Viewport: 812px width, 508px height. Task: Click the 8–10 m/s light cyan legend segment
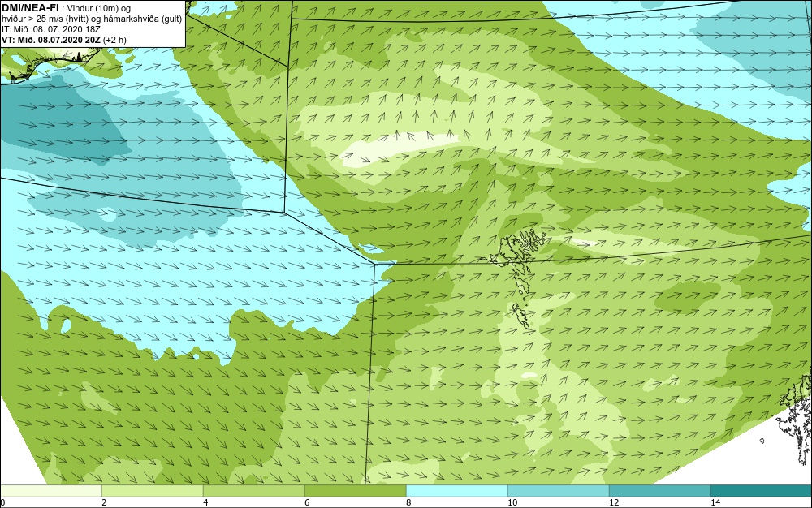tap(456, 491)
